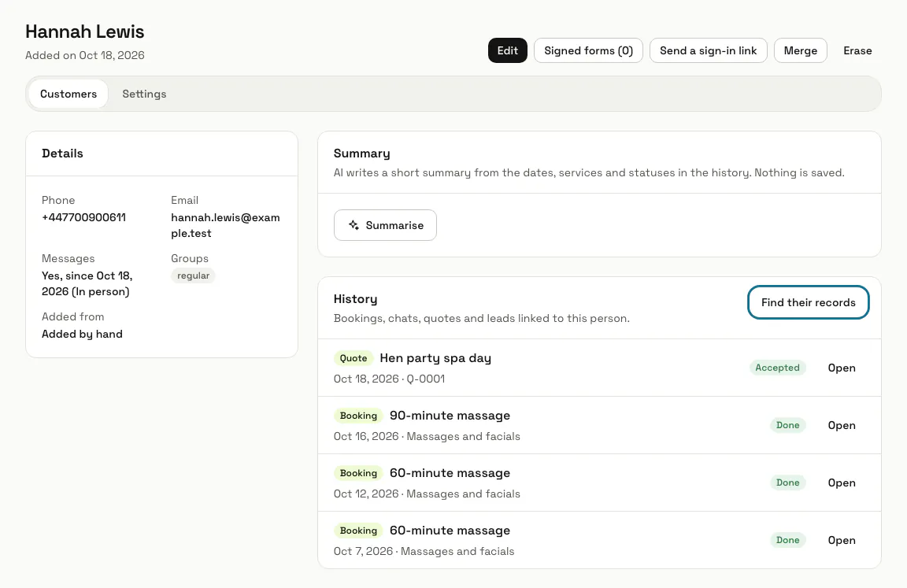Viewport: 907px width, 588px height.
Task: Click the 'Added on Oct 18, 2026' text
Action: pyautogui.click(x=85, y=55)
